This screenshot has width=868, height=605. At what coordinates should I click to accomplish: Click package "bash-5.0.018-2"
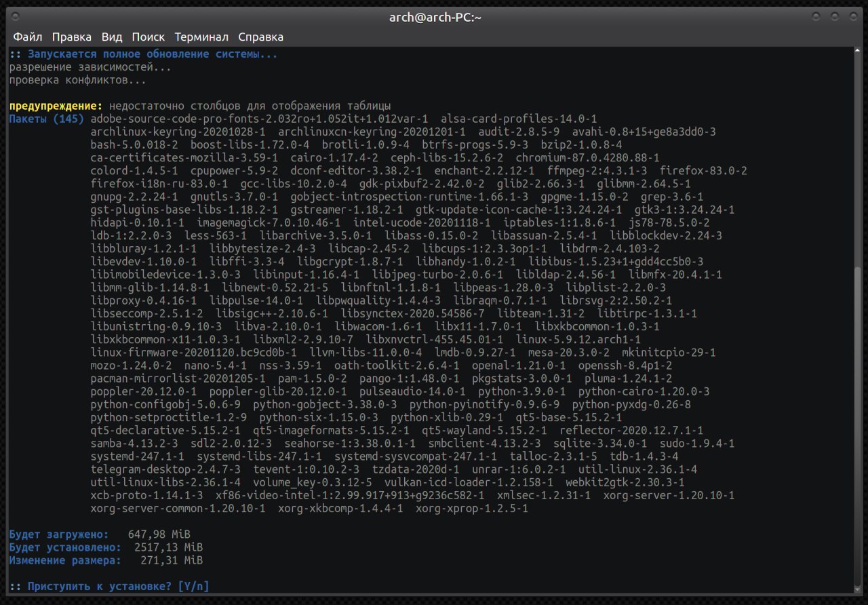coord(134,145)
